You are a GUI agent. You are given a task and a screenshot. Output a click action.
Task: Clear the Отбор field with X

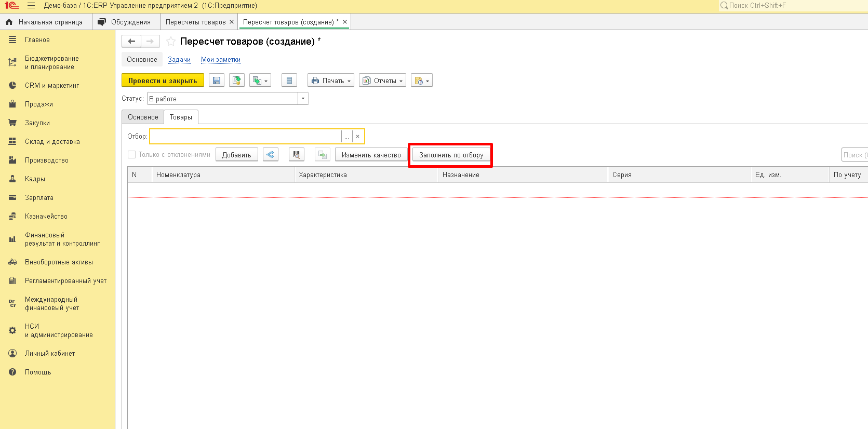[x=358, y=137]
